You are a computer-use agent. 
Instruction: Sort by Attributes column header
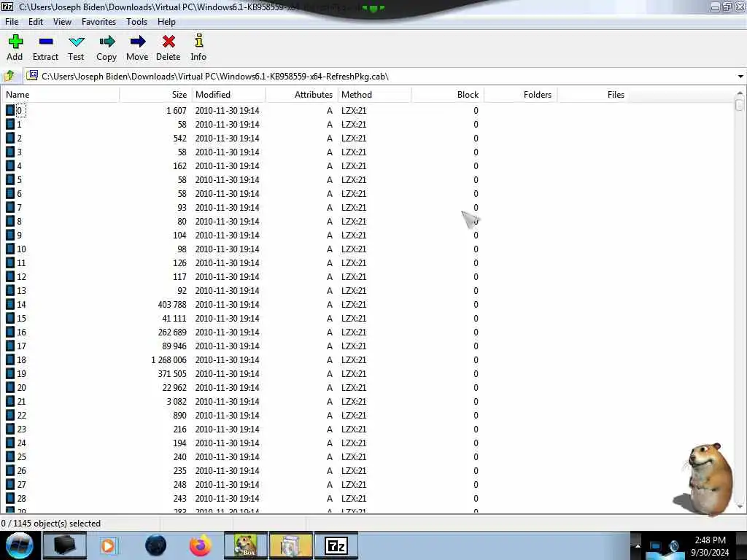coord(301,95)
